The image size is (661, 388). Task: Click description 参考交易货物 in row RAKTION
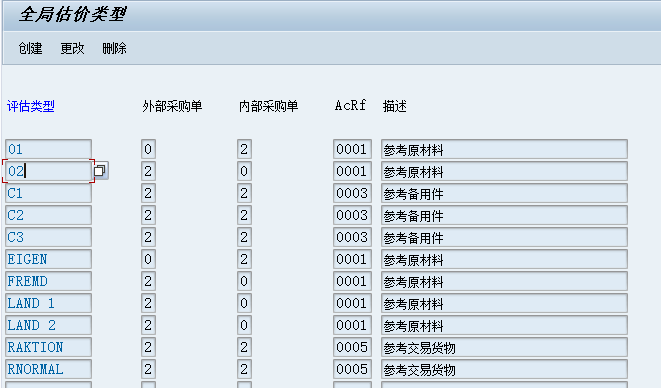(504, 346)
